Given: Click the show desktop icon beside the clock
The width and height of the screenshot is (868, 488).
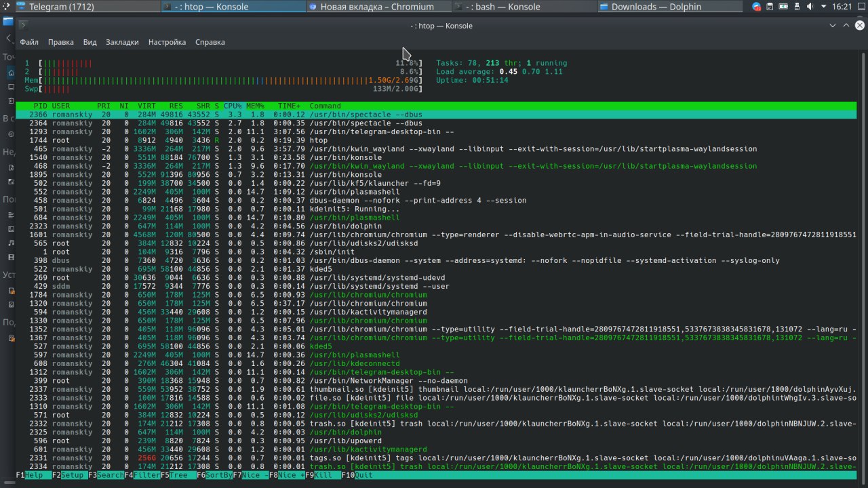Looking at the screenshot, I should [862, 7].
